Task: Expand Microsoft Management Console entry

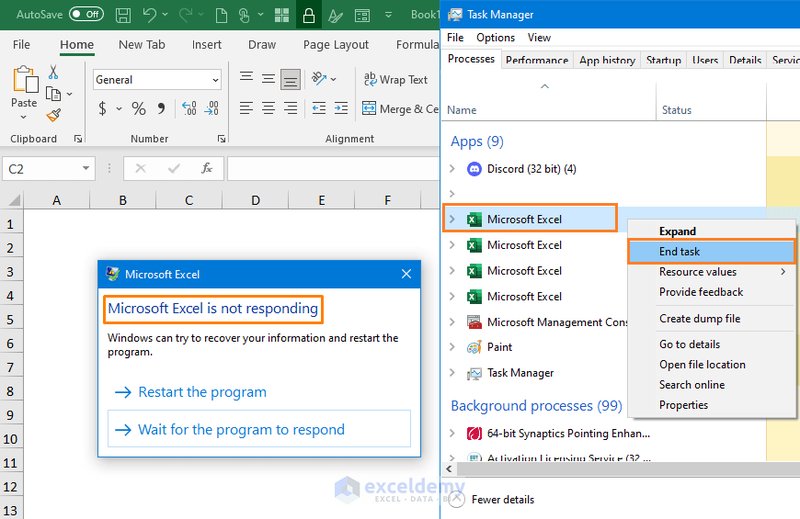Action: (452, 322)
